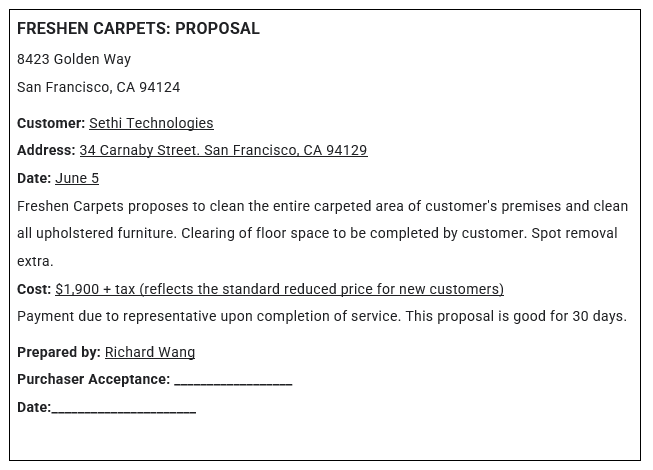Click the line starting 'all upholstered furniture'

point(317,233)
